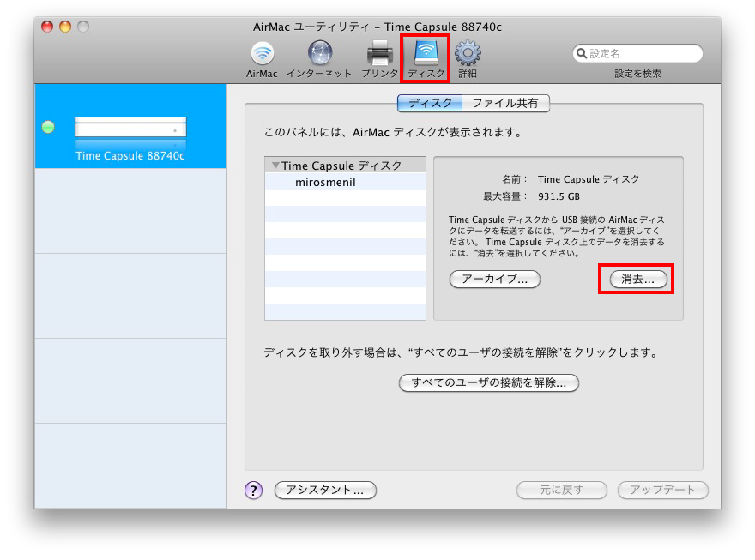Image resolution: width=755 pixels, height=560 pixels.
Task: Minimize the window with yellow button
Action: click(65, 27)
